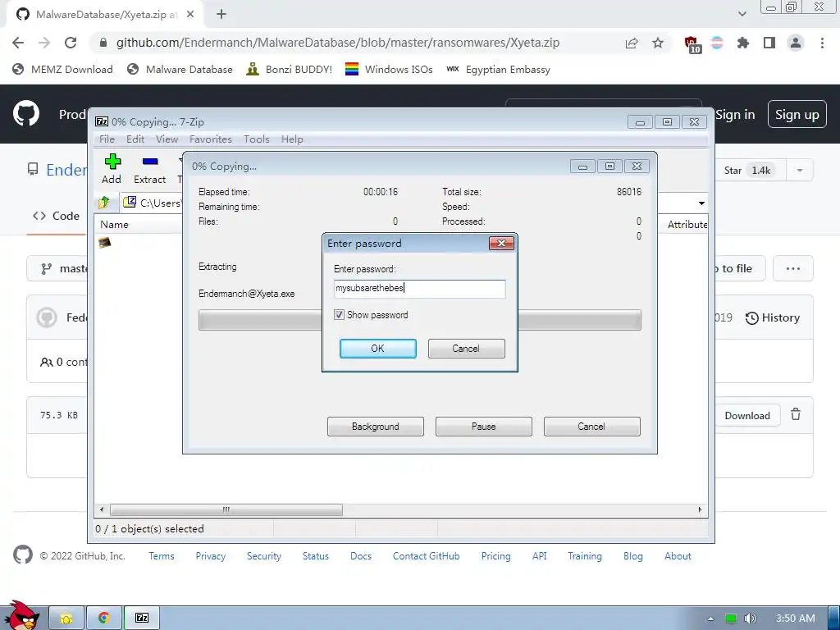This screenshot has width=840, height=630.
Task: Open the 7-Zip Tools menu
Action: click(257, 139)
